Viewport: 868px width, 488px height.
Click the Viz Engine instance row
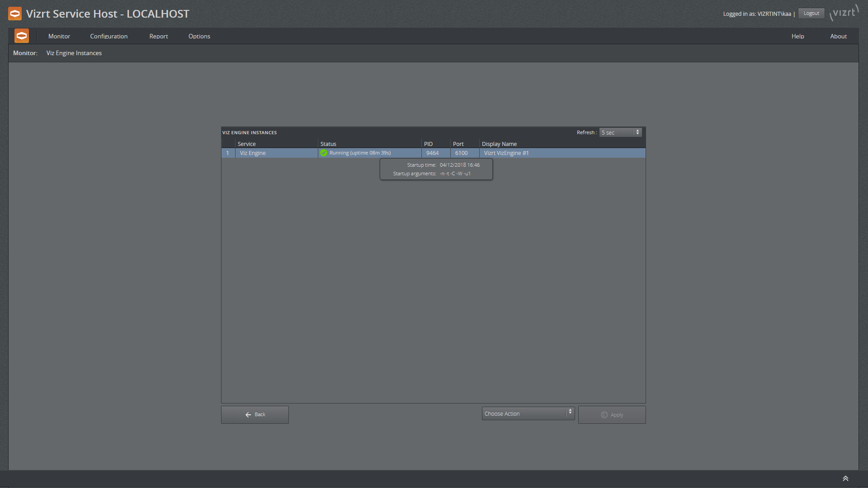tap(433, 153)
